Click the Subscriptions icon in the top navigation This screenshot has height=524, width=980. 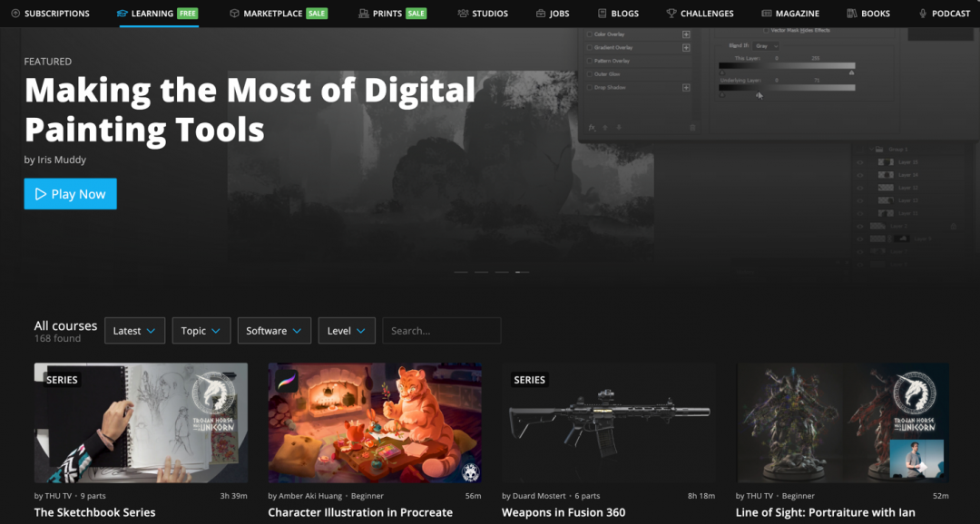coord(15,13)
